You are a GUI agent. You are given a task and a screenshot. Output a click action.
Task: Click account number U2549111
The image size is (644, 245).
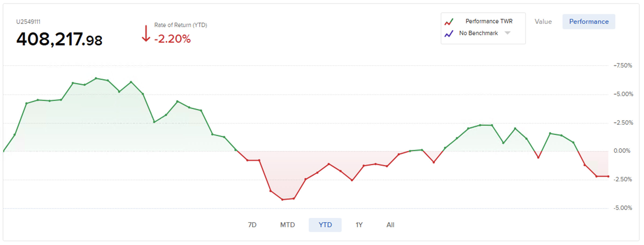(28, 22)
